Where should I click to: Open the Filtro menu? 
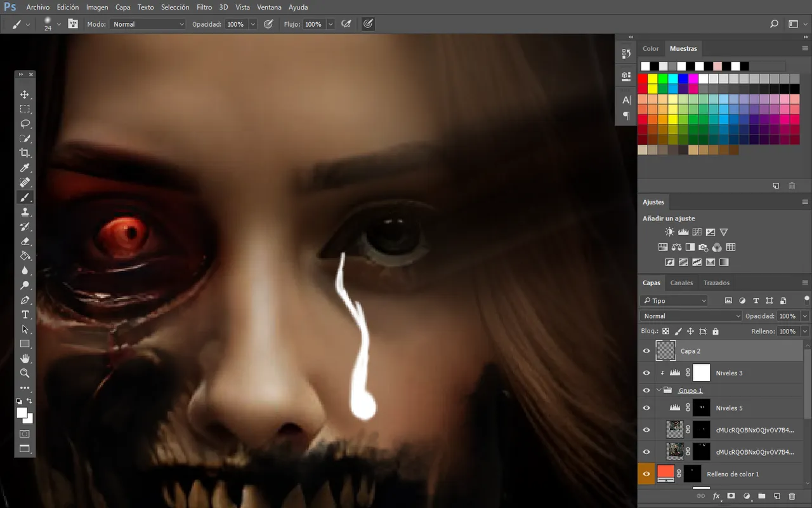tap(204, 7)
